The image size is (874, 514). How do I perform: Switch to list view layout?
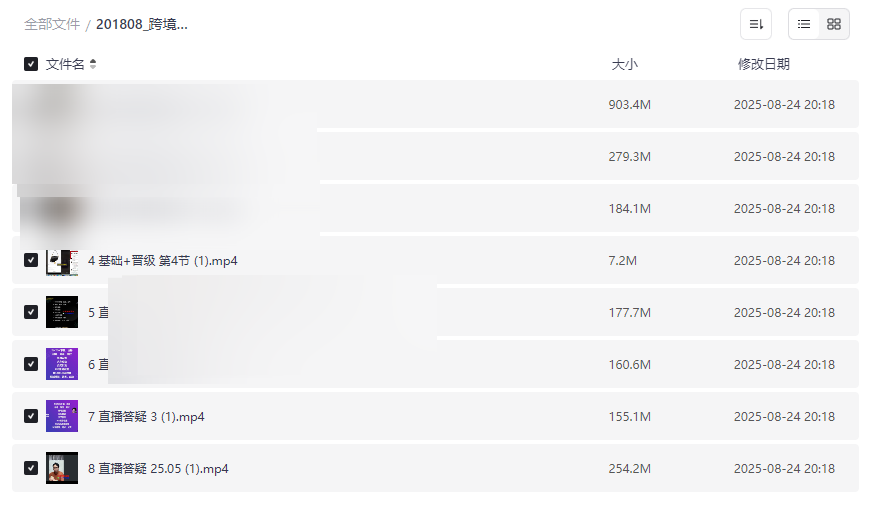(804, 24)
